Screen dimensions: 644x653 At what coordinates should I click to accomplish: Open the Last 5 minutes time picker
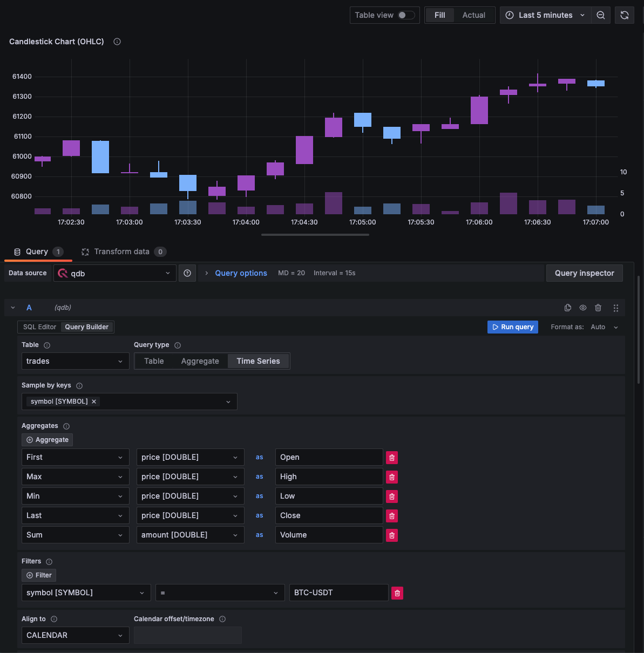(x=545, y=15)
